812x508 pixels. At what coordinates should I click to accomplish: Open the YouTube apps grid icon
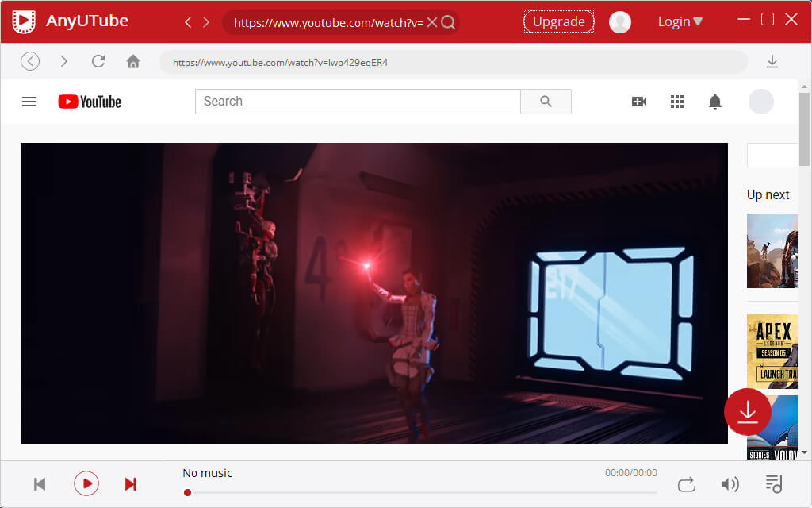(x=677, y=102)
